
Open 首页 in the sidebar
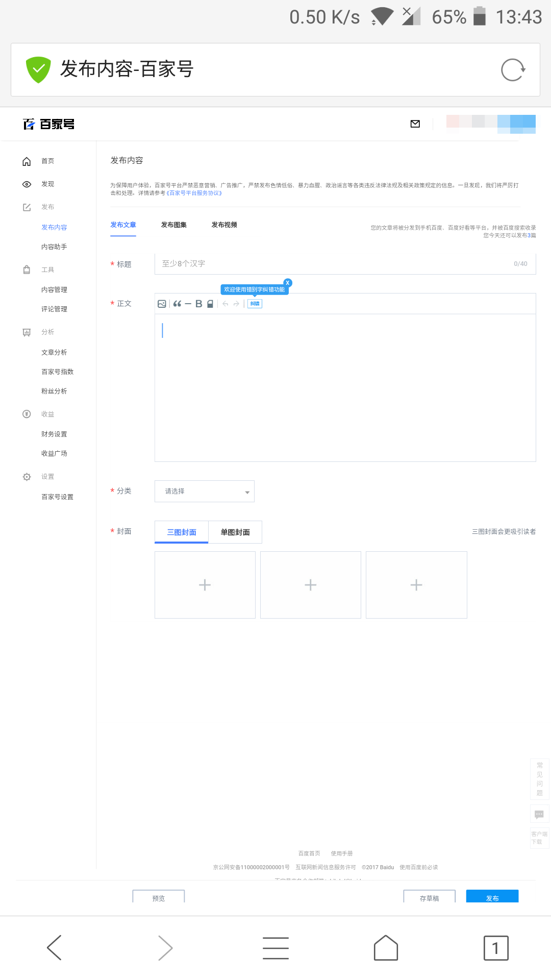pyautogui.click(x=48, y=161)
